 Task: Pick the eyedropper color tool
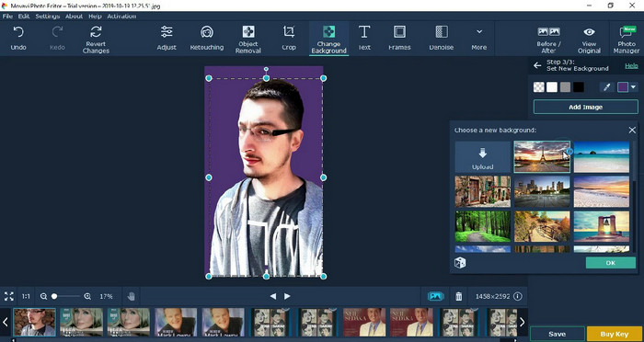606,87
